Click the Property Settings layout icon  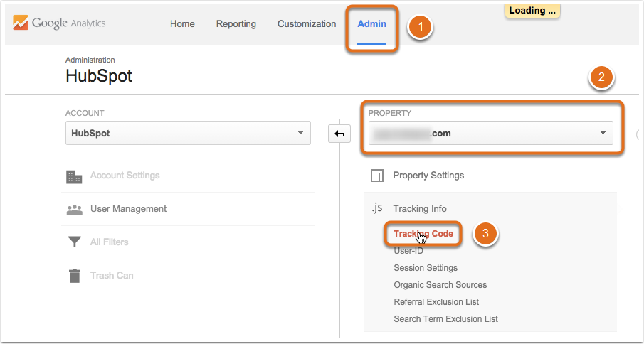(377, 176)
